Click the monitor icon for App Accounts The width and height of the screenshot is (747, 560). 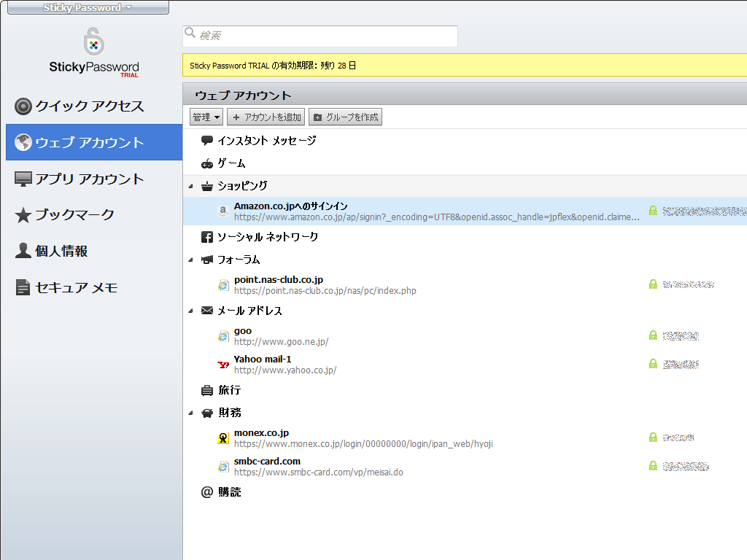coord(23,179)
